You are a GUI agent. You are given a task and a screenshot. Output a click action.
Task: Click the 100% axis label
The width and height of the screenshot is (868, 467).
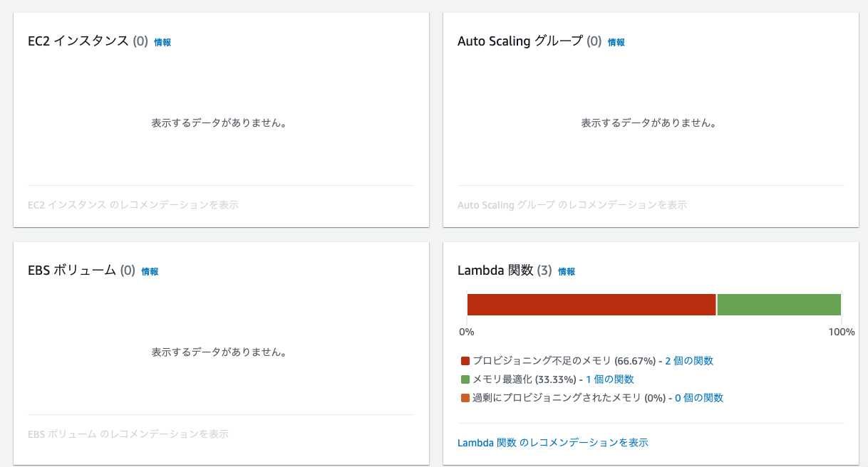click(842, 332)
